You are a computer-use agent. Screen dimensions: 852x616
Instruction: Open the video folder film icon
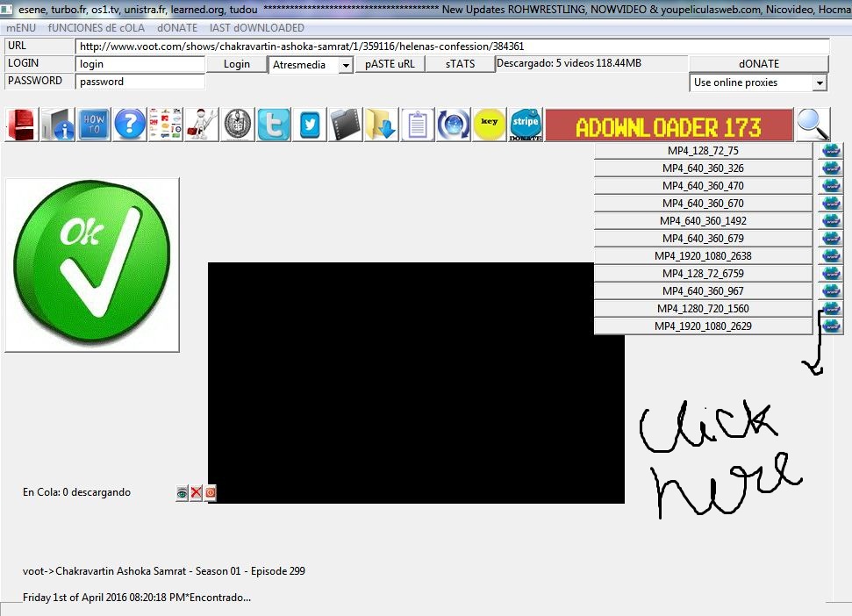coord(346,125)
